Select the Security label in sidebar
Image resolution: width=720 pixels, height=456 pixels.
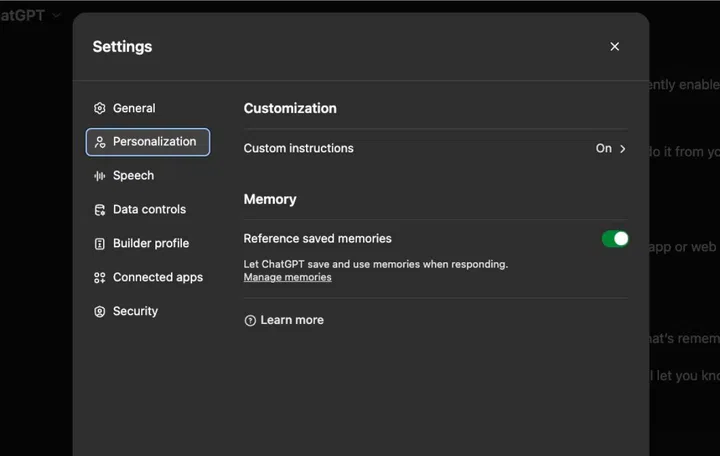(135, 312)
